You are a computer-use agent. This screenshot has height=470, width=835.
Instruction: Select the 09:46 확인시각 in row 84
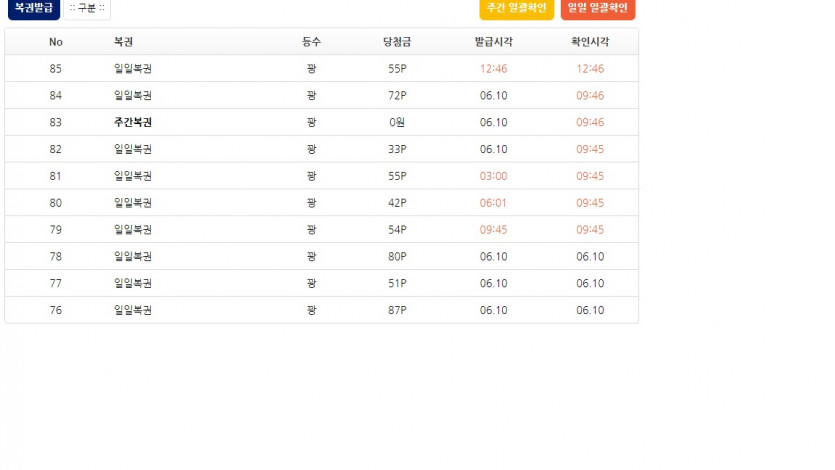click(x=590, y=96)
